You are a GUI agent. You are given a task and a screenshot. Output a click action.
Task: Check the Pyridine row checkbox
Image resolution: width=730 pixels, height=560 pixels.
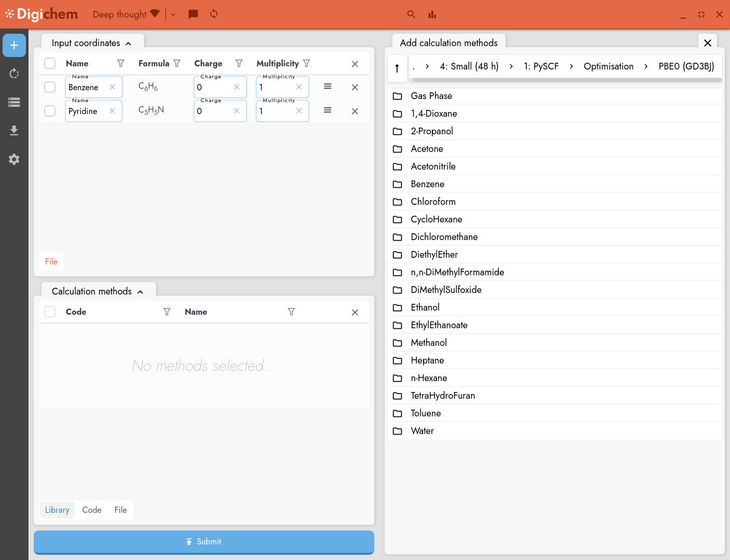click(50, 111)
